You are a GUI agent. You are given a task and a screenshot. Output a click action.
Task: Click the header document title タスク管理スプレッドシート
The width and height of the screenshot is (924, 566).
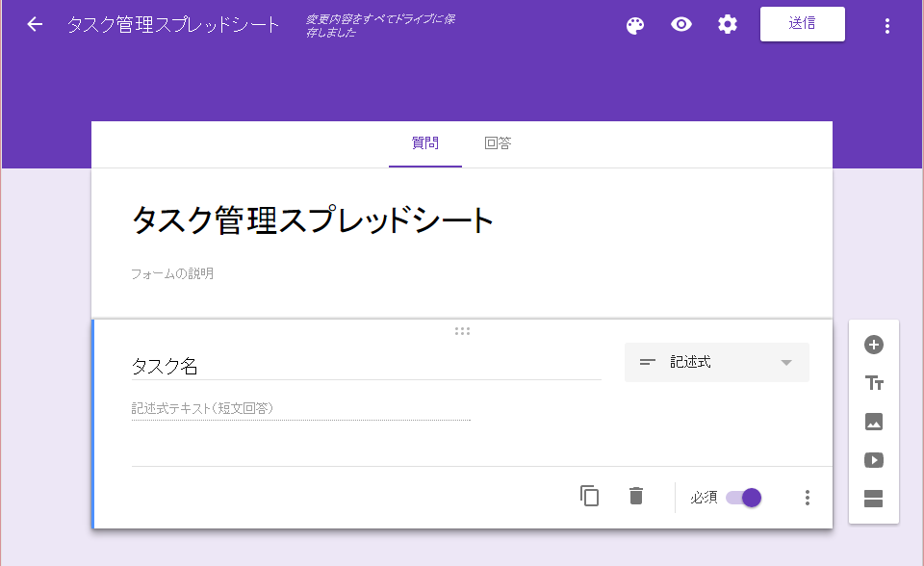click(173, 25)
